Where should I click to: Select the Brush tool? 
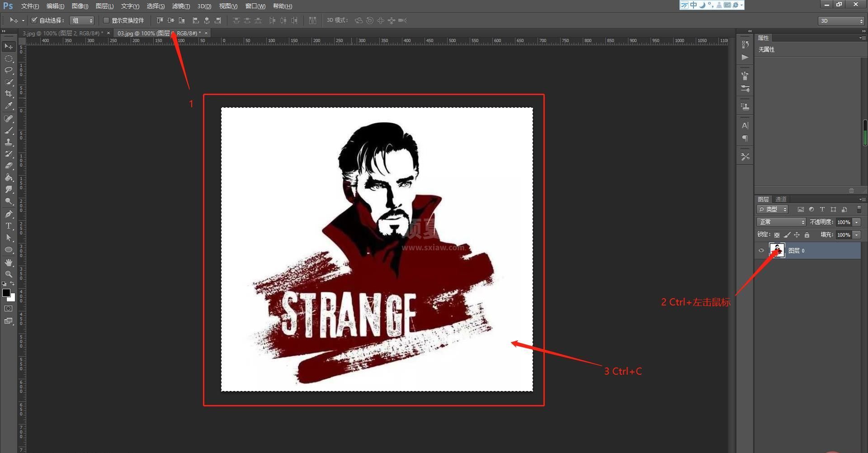(9, 130)
